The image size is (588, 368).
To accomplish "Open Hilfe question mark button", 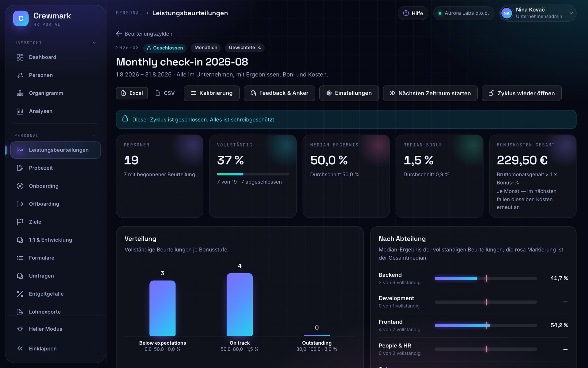I will tap(413, 13).
